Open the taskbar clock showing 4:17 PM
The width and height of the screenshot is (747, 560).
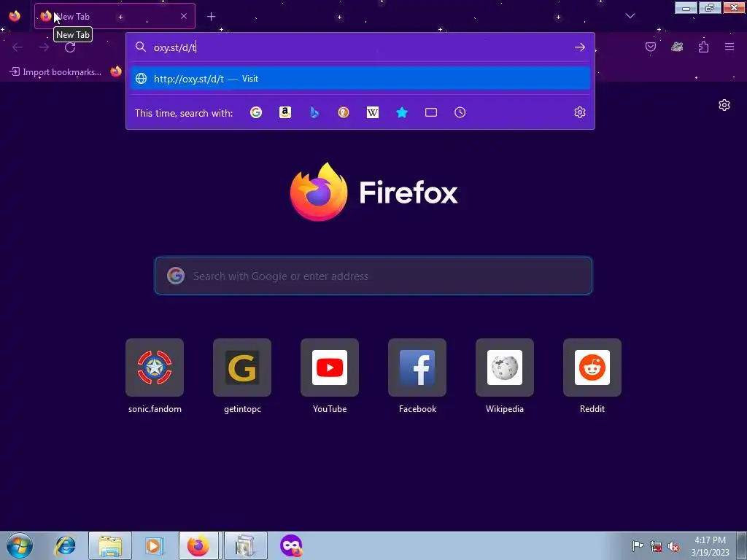(710, 545)
